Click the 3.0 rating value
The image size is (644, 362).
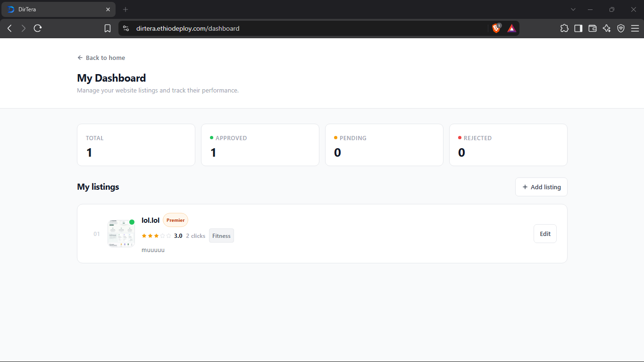[x=178, y=236]
